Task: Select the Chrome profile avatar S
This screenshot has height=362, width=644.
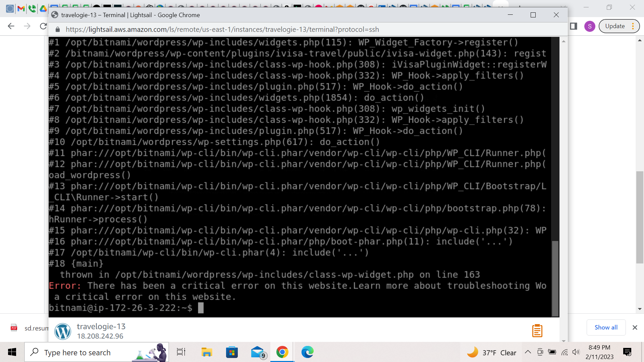Action: click(590, 26)
